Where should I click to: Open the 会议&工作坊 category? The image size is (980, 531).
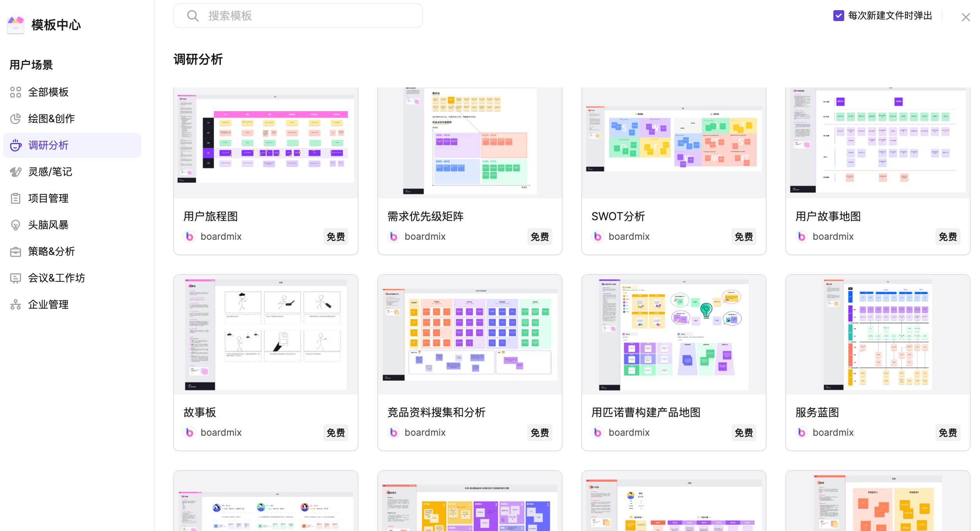[x=72, y=278]
